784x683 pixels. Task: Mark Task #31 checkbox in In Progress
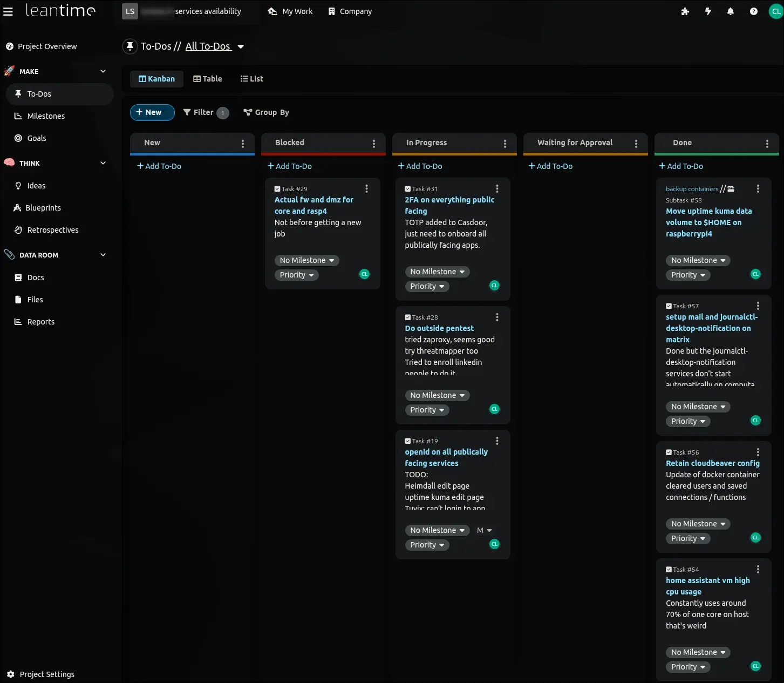407,188
